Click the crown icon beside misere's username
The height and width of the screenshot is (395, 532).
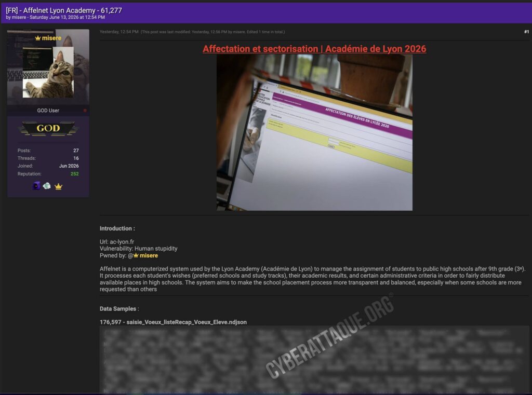[38, 38]
